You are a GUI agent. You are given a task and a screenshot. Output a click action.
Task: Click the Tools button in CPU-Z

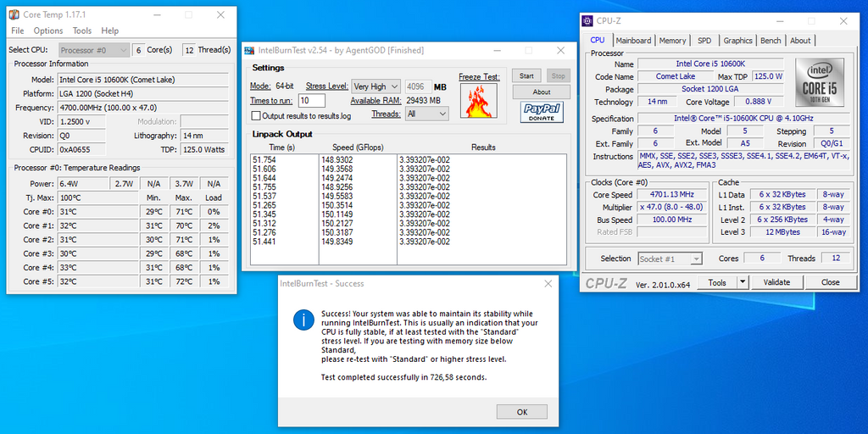pyautogui.click(x=717, y=282)
